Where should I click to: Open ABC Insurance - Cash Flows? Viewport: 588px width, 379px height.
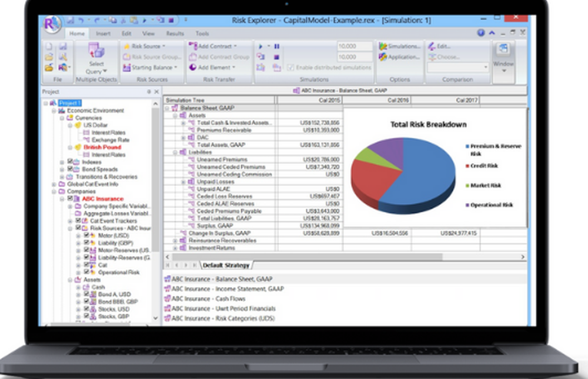coord(209,299)
